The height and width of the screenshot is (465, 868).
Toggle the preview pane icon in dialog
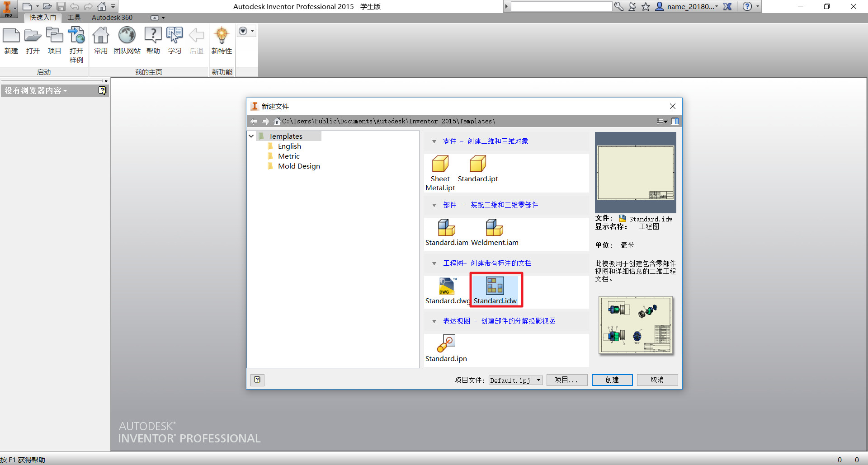[x=675, y=121]
